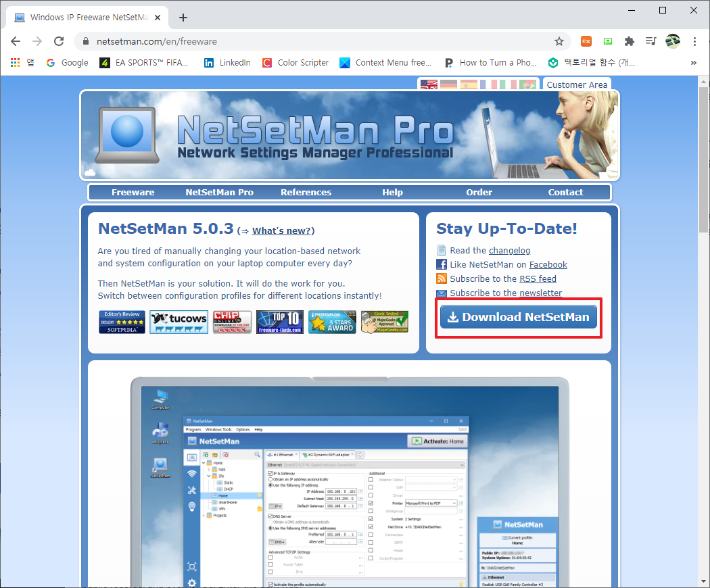
Task: Open the Order navigation tab
Action: coord(479,193)
